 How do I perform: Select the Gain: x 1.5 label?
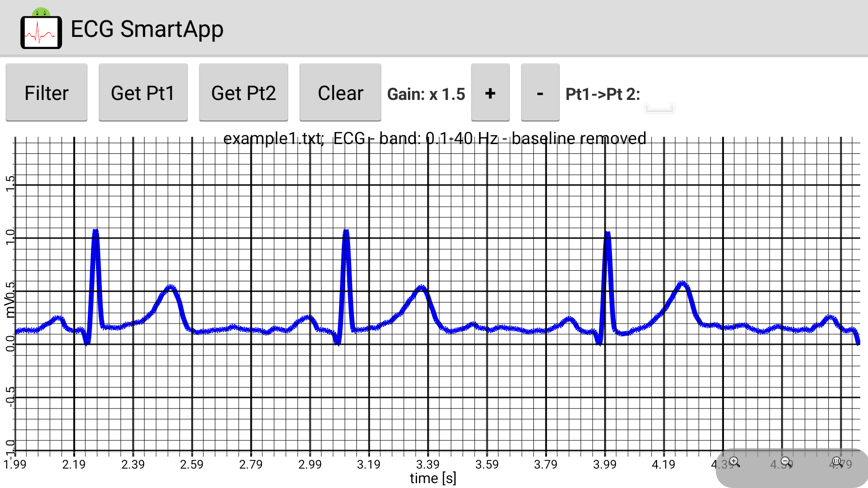pyautogui.click(x=426, y=94)
